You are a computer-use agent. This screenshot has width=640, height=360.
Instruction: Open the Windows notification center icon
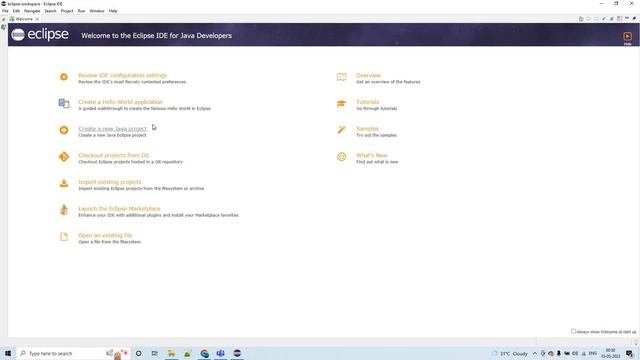tap(629, 353)
